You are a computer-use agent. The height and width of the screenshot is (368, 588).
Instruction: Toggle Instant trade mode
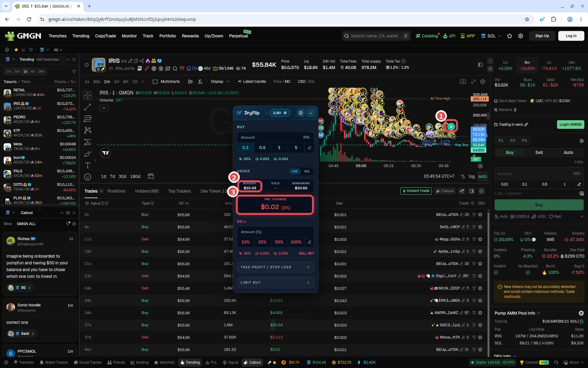pos(416,191)
